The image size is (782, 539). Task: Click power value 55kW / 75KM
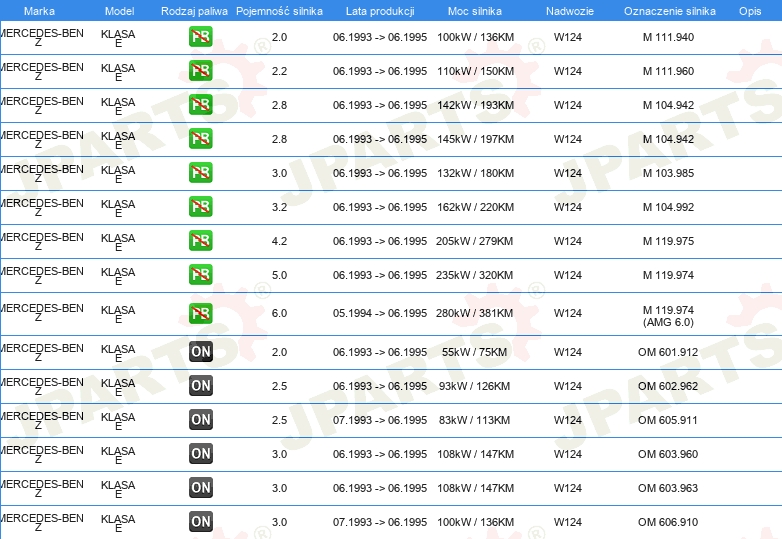click(474, 352)
